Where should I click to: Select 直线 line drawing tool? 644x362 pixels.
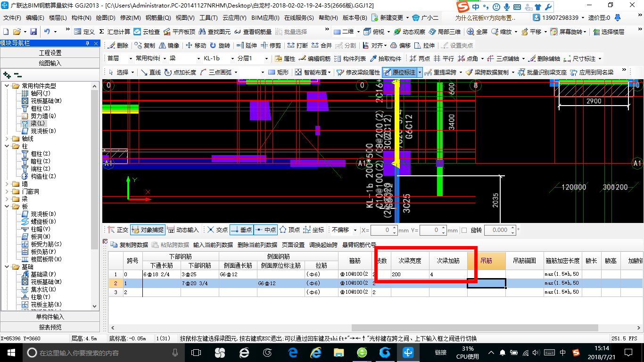151,72
